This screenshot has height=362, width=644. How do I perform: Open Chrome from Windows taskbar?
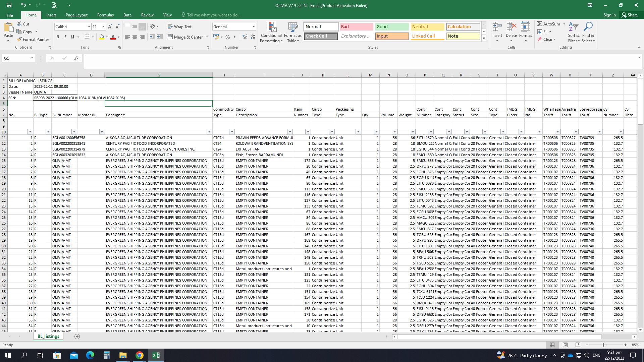140,355
